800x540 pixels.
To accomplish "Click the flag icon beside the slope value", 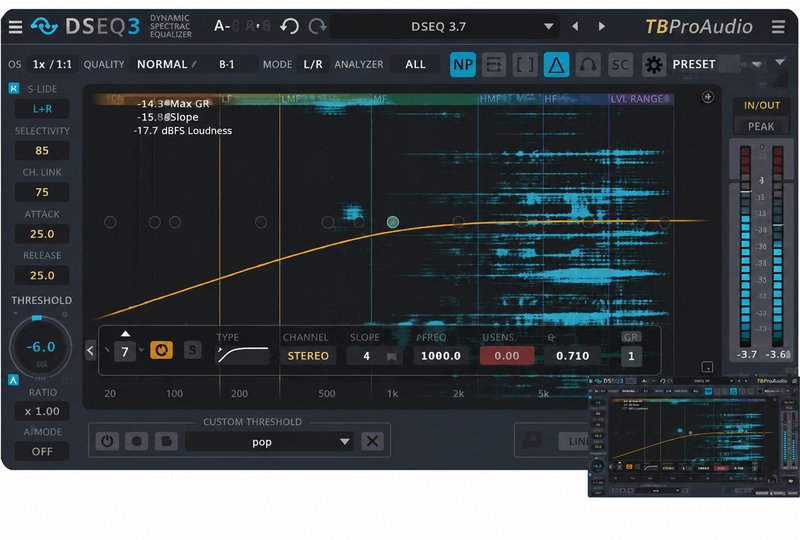I will pyautogui.click(x=391, y=356).
